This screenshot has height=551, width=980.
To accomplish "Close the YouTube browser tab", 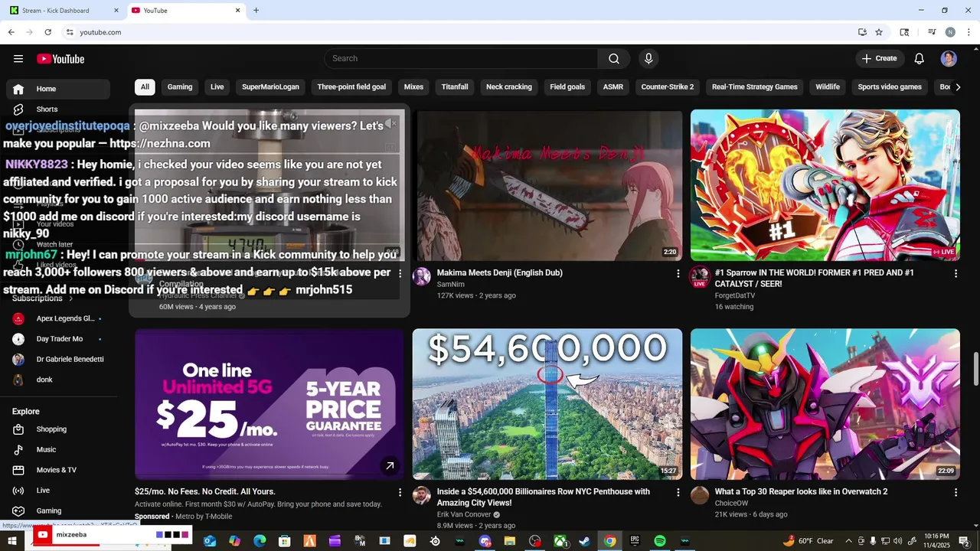I will point(237,11).
